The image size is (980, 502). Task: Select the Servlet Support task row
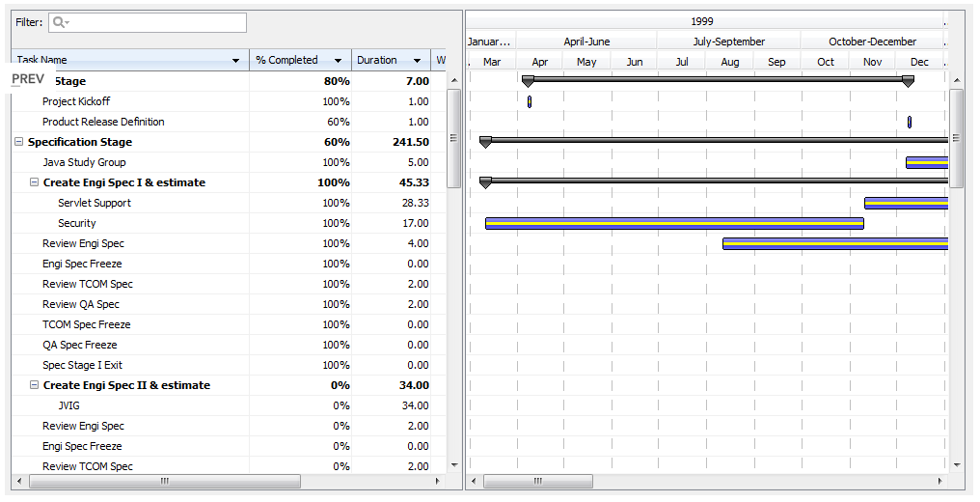point(95,203)
